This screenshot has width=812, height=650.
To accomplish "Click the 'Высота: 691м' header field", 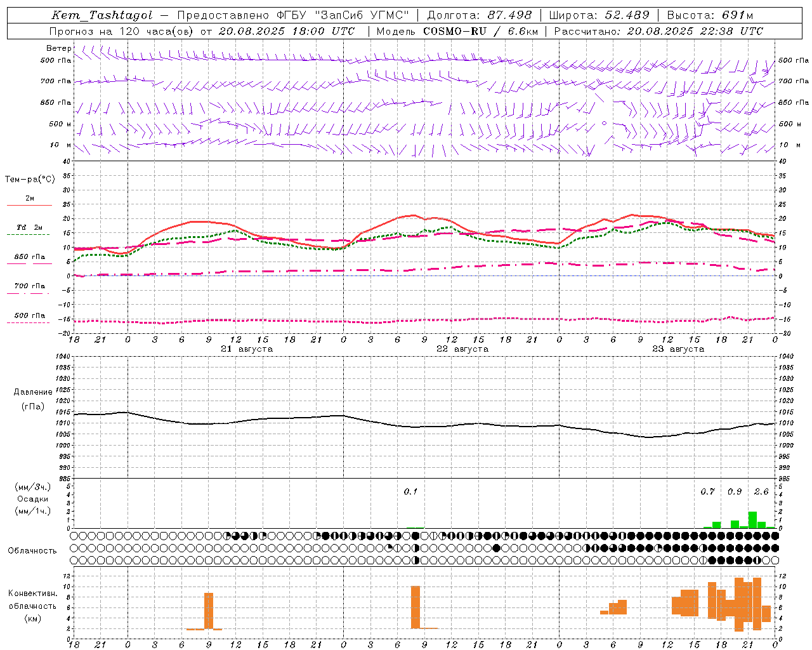I will [710, 15].
